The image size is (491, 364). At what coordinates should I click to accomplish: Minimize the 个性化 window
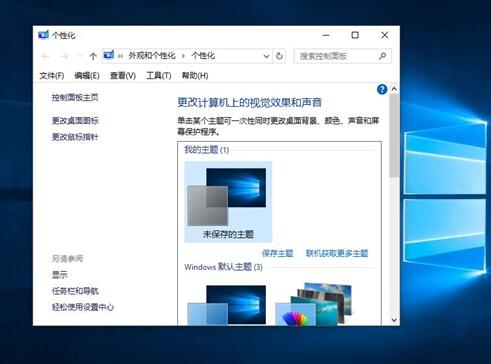click(x=326, y=35)
